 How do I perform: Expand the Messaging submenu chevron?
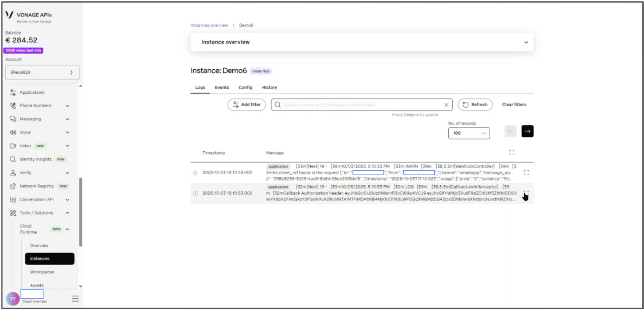click(x=67, y=119)
